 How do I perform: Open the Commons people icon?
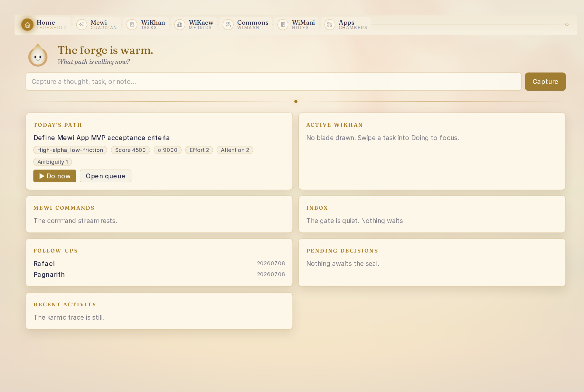(x=228, y=25)
